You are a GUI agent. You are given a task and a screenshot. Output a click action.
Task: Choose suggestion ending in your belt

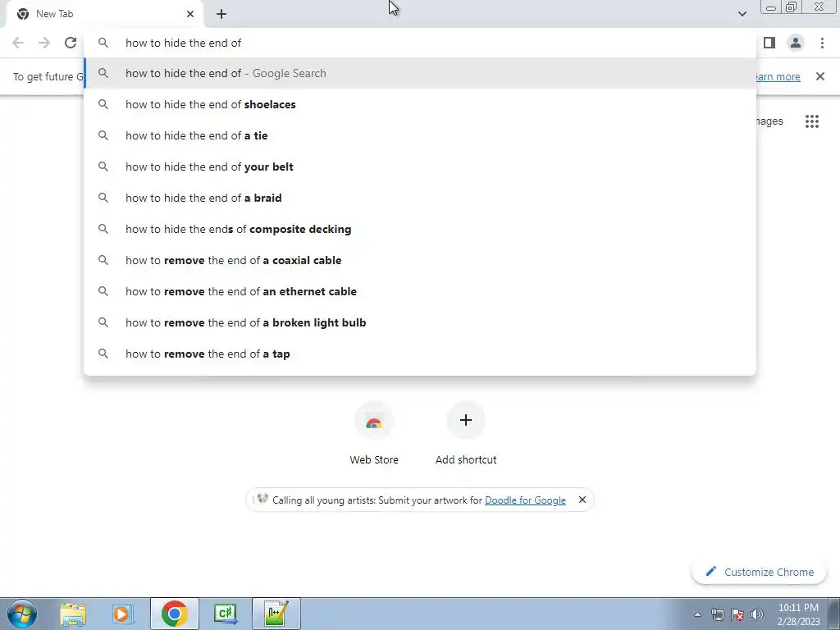click(x=420, y=167)
